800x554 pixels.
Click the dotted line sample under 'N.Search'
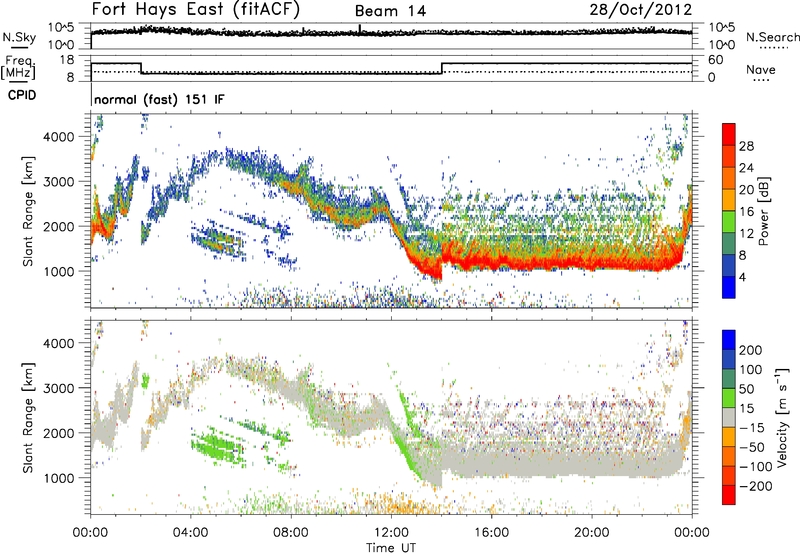tap(773, 48)
